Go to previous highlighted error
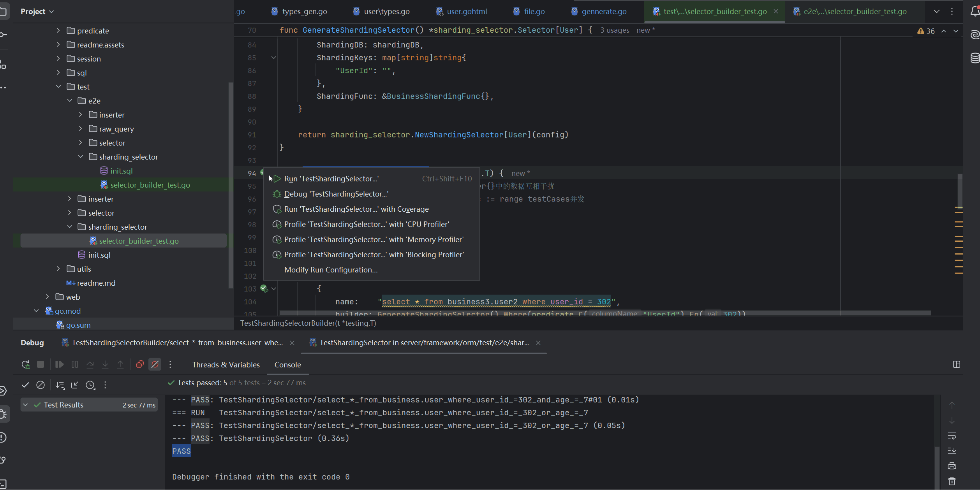The image size is (980, 490). tap(944, 31)
